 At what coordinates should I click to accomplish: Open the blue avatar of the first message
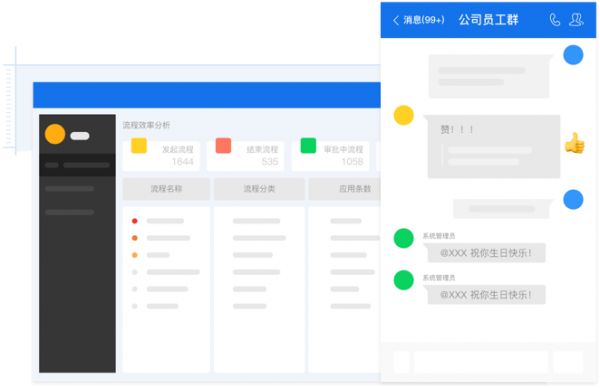[573, 55]
